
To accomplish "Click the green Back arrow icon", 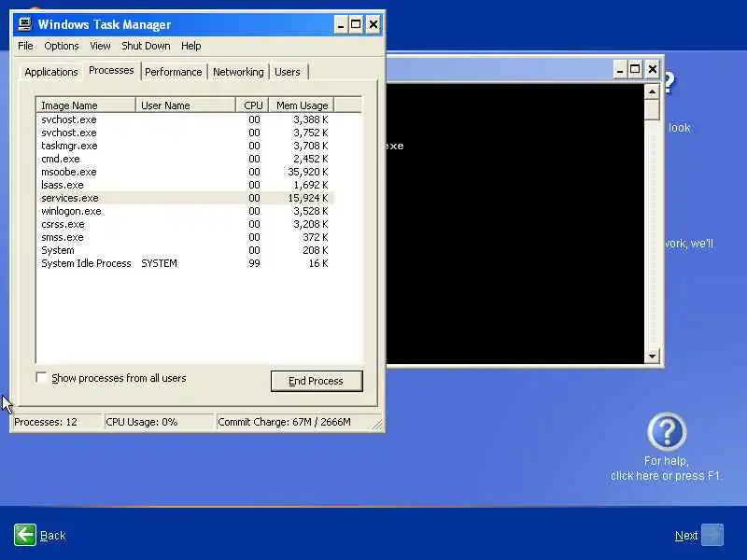I will (x=25, y=535).
